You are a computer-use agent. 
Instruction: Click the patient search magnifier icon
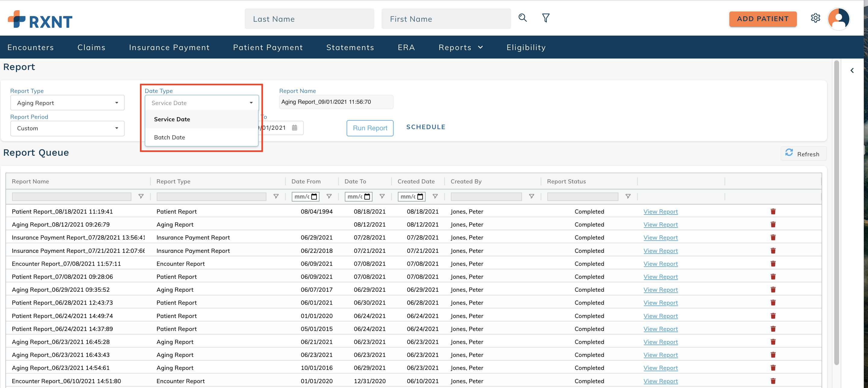click(x=522, y=18)
